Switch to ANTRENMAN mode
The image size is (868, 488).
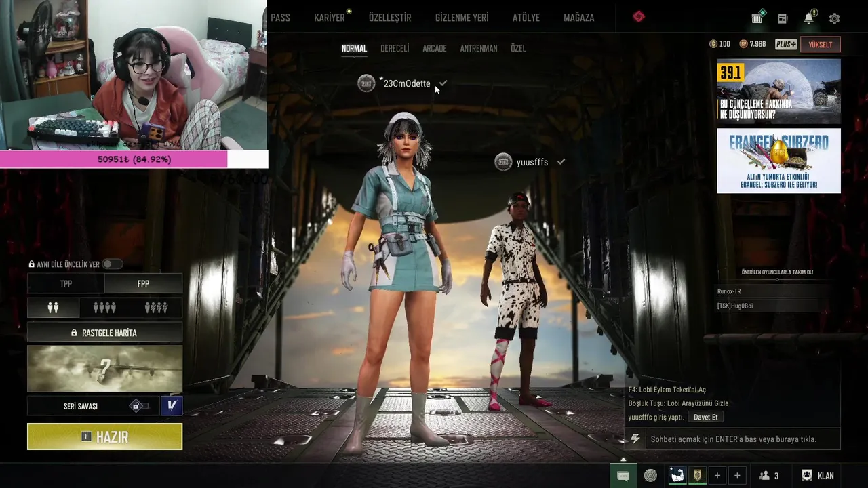[479, 49]
